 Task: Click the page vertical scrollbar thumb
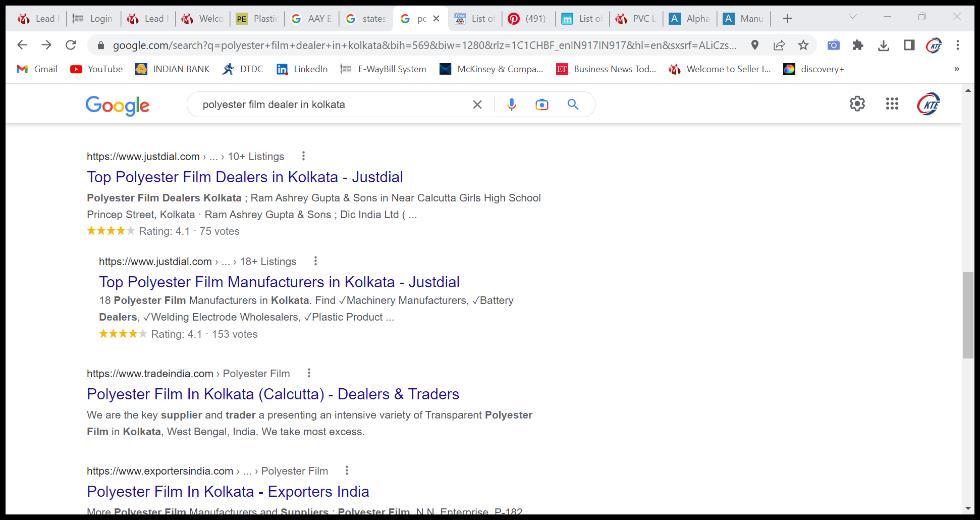pyautogui.click(x=968, y=314)
